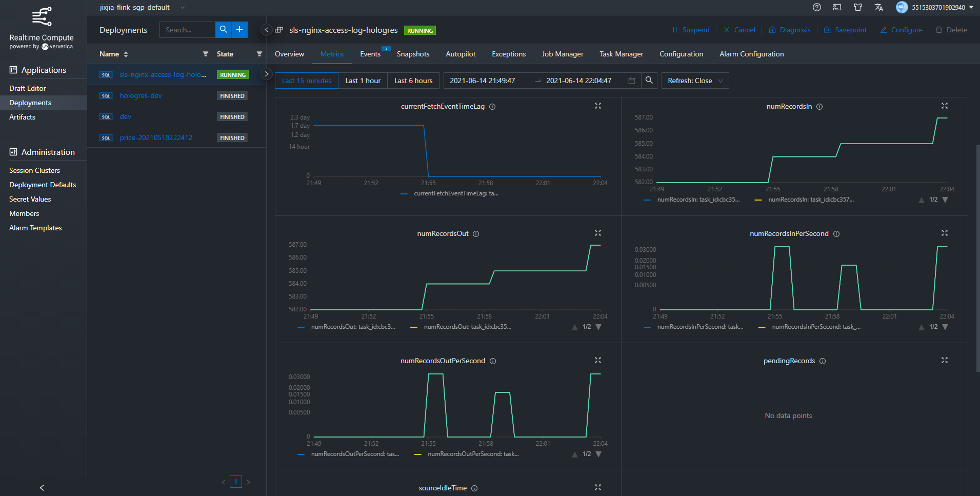Click the Configure button
The width and height of the screenshot is (980, 496).
coord(901,30)
